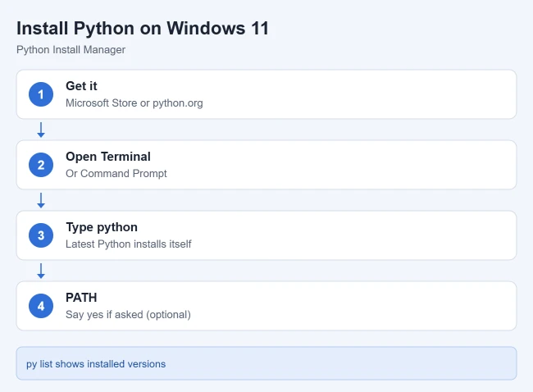The image size is (533, 392).
Task: Select the "Get it" step title
Action: (81, 86)
